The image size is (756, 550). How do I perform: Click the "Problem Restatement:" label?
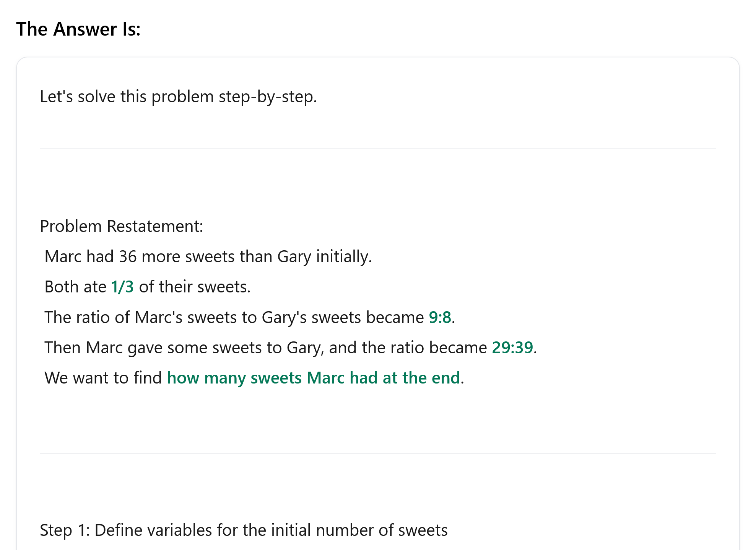(x=121, y=226)
